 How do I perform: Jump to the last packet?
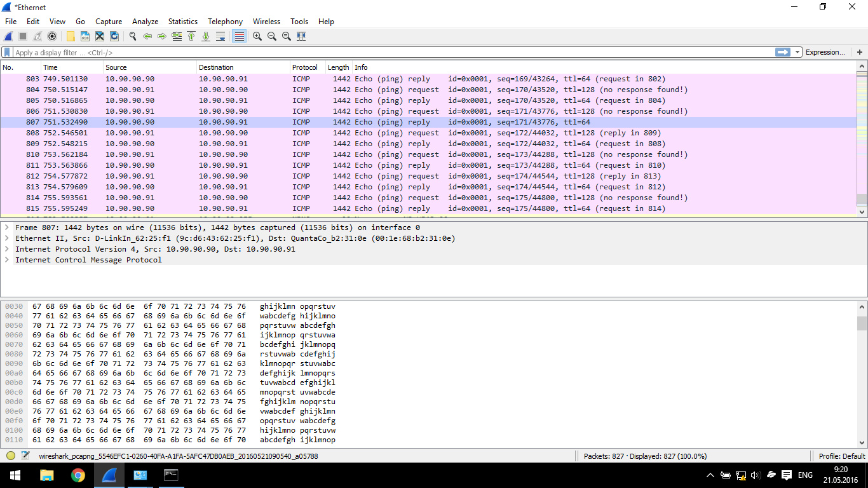pyautogui.click(x=206, y=37)
